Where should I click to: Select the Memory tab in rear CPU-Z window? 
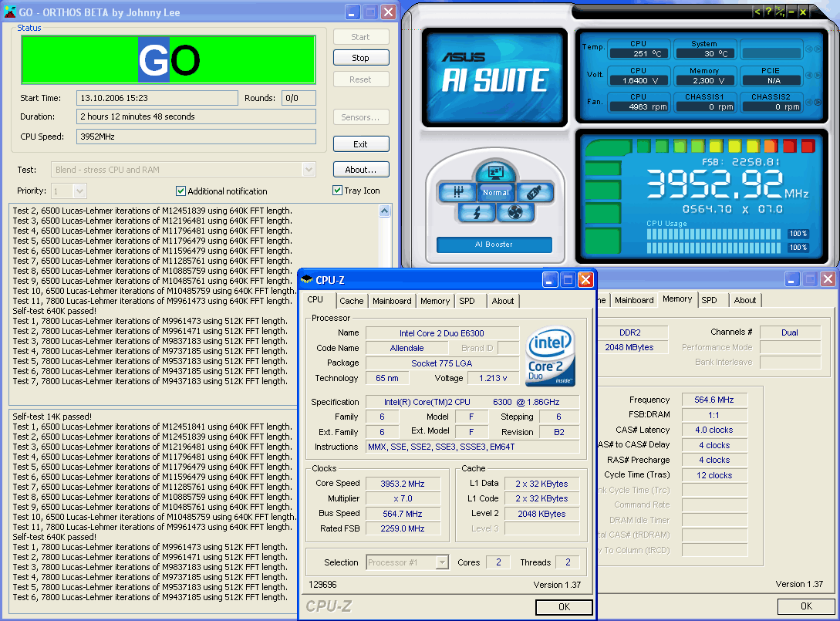(x=677, y=299)
